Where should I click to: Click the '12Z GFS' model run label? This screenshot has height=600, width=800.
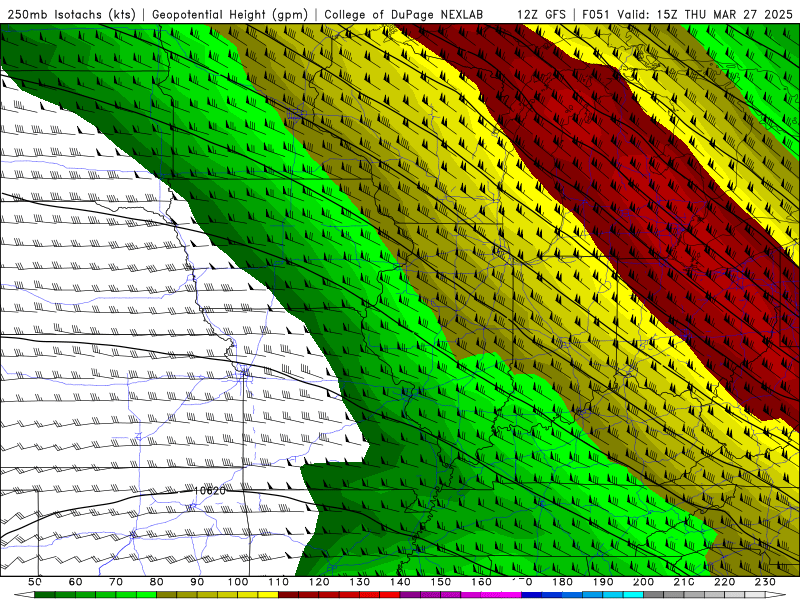[x=541, y=14]
